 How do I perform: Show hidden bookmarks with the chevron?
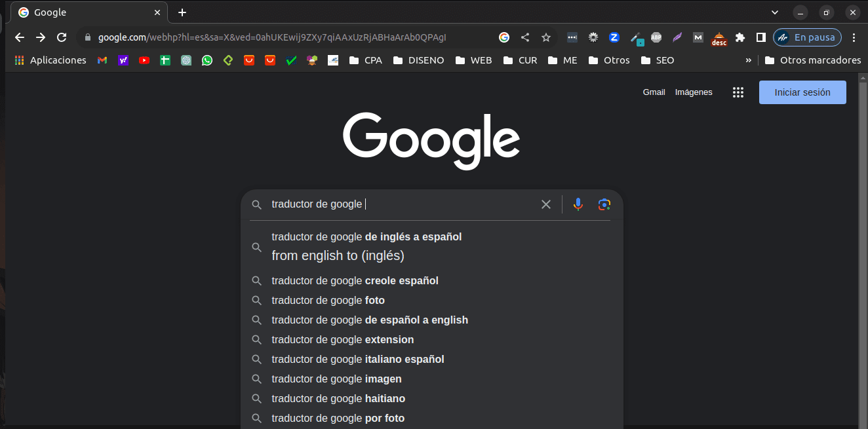pyautogui.click(x=748, y=60)
